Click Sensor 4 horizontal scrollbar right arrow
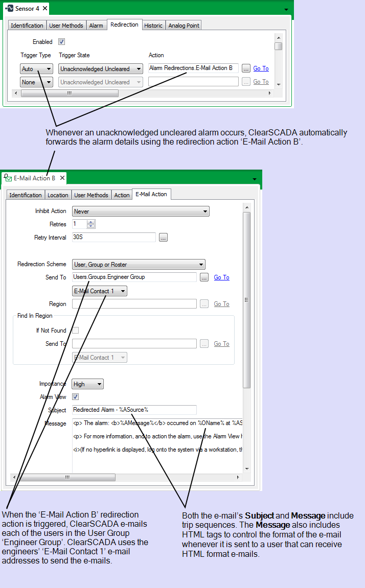This screenshot has height=588, width=365. pyautogui.click(x=269, y=93)
